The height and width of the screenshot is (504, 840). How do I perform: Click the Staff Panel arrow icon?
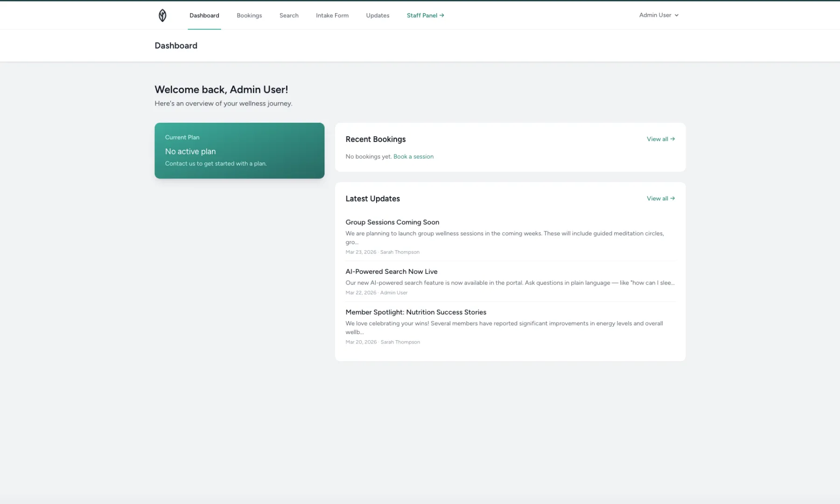tap(442, 15)
